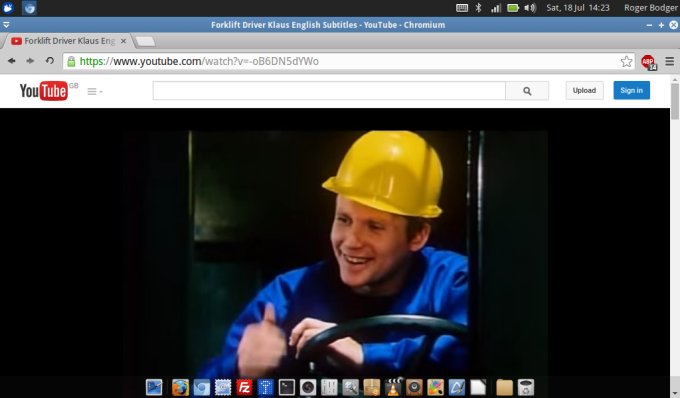Open the window menu in title bar
This screenshot has height=398, width=680.
[x=6, y=25]
